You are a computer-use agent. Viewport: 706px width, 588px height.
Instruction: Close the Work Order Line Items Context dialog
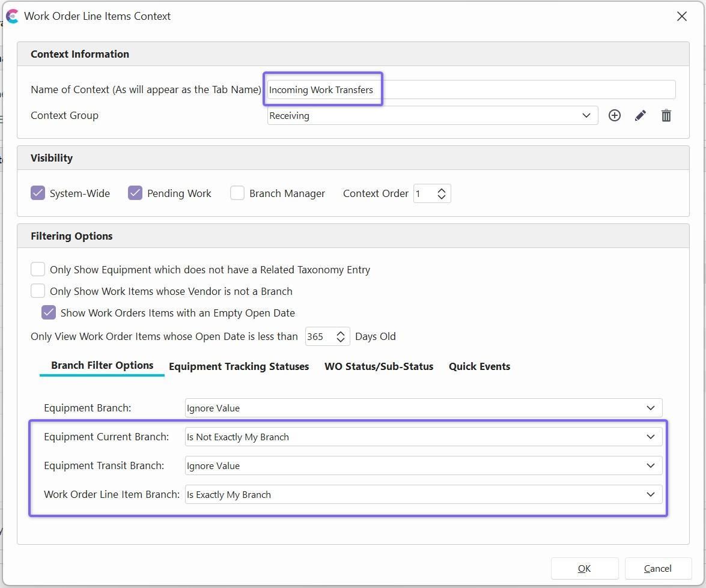pyautogui.click(x=681, y=17)
